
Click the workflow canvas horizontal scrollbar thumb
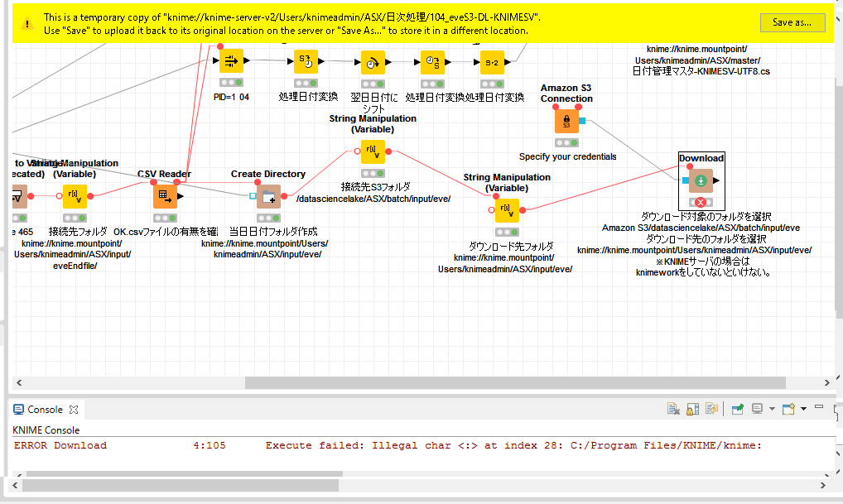515,382
